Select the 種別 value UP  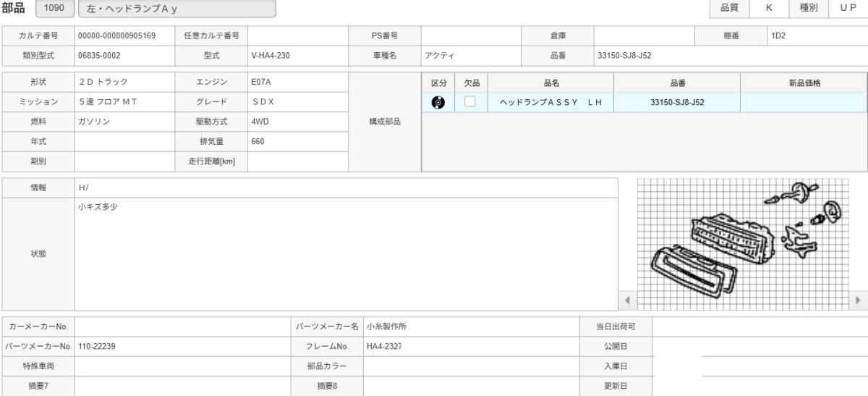(848, 8)
